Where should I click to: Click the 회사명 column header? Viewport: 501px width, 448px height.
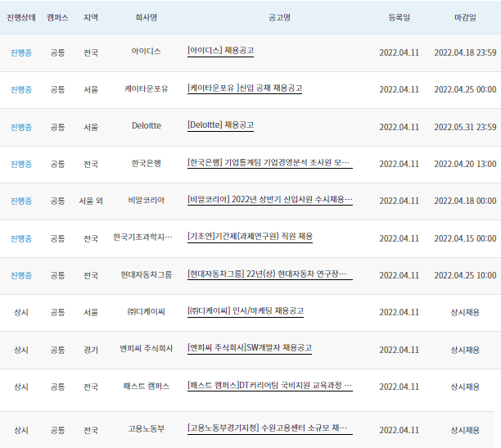tap(146, 17)
